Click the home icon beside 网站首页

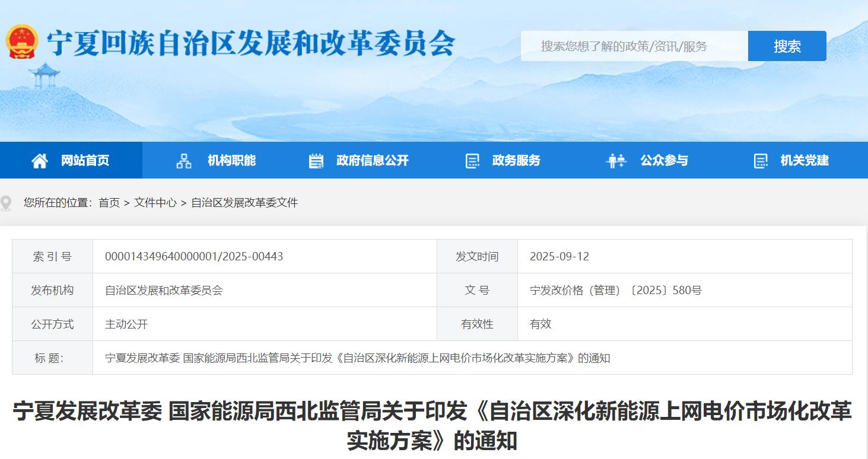(40, 161)
